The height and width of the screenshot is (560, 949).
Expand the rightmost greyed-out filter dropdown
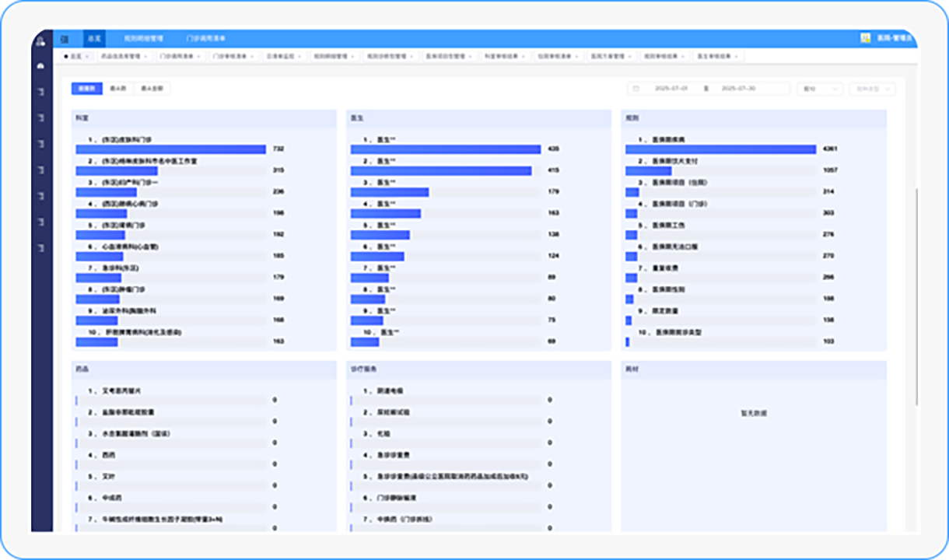tap(871, 89)
